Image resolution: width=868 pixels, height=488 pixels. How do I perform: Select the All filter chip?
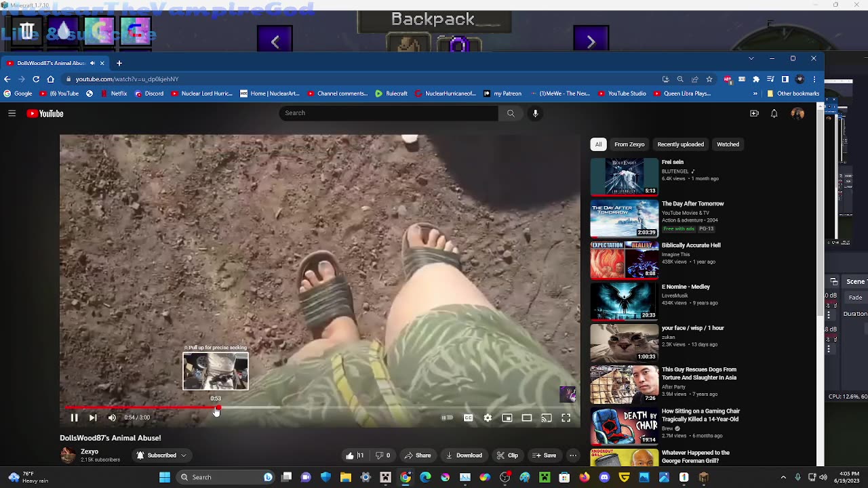click(598, 144)
